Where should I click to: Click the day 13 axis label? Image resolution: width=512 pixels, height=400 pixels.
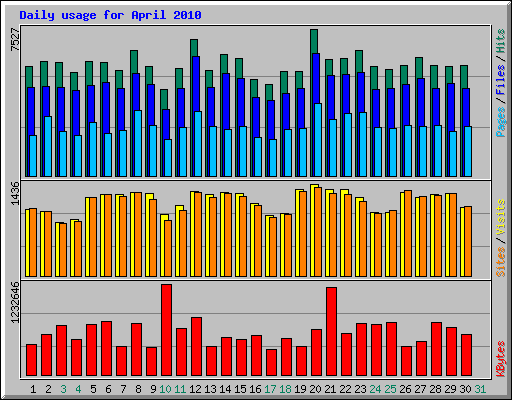point(210,389)
